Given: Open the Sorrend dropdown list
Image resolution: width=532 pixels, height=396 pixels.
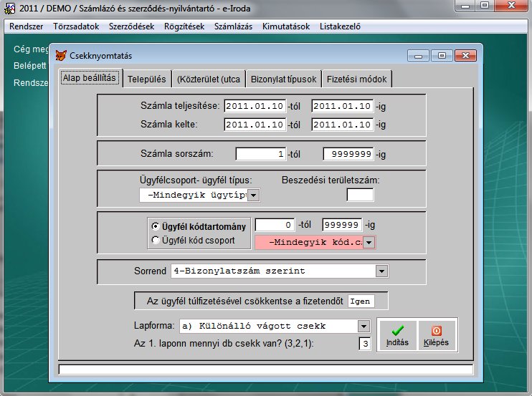Looking at the screenshot, I should [381, 271].
